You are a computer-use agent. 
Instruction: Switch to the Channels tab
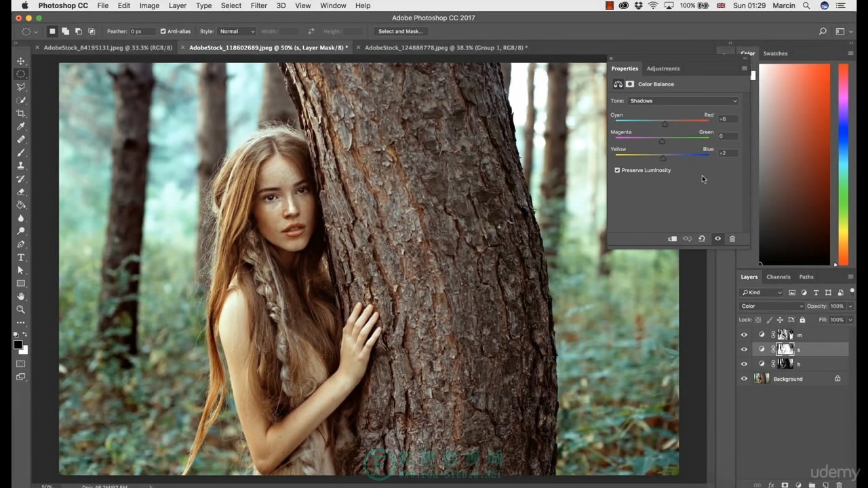pyautogui.click(x=778, y=277)
